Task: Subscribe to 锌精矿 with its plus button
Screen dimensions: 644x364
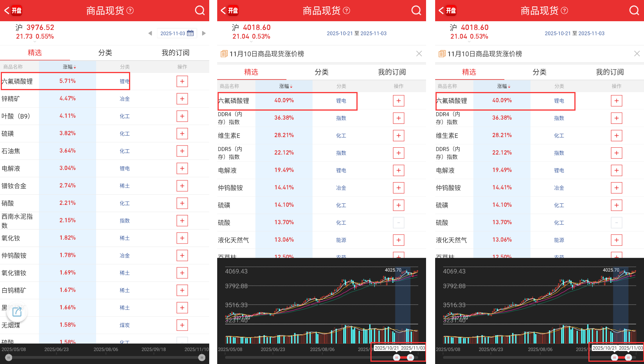Action: [182, 99]
